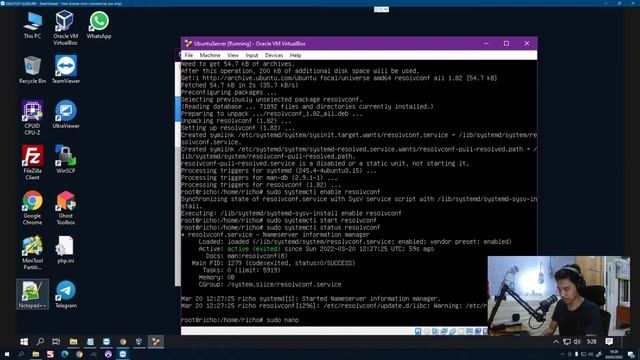Viewport: 640px width, 360px height.
Task: Launch Telegram desktop shortcut
Action: (x=65, y=294)
